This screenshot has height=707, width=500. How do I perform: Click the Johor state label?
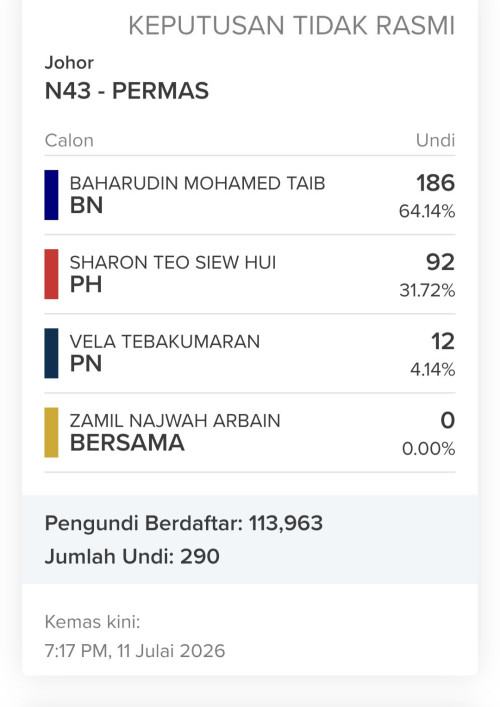(x=69, y=63)
